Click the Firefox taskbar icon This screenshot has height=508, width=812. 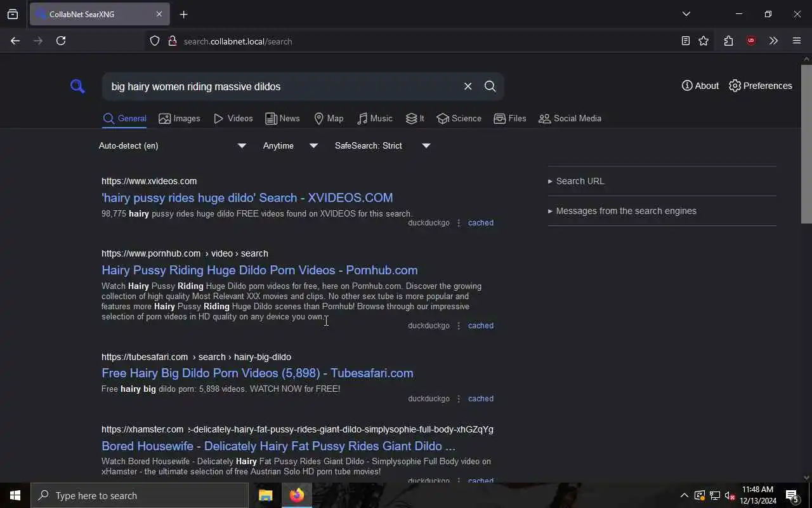pos(296,495)
